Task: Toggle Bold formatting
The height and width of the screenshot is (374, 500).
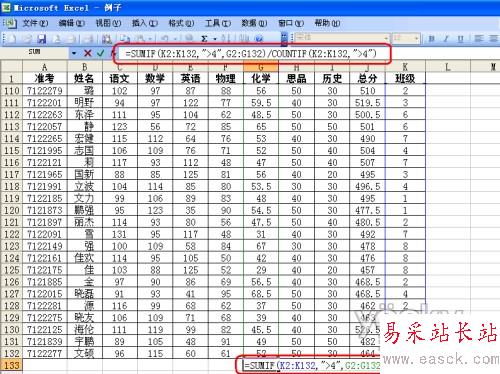Action: point(432,39)
